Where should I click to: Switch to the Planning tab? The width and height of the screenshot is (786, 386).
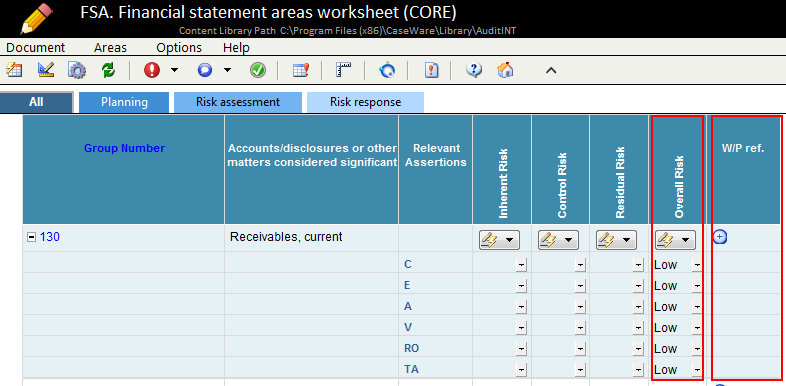[x=124, y=102]
